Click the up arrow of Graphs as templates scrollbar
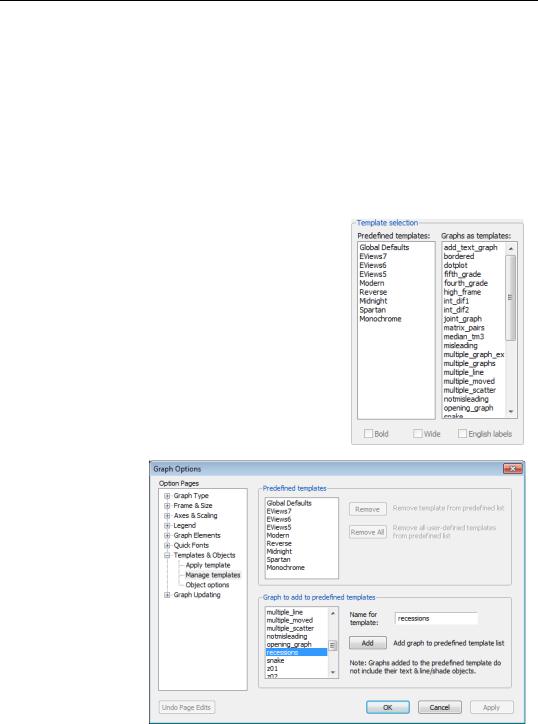This screenshot has height=724, width=538. click(511, 248)
